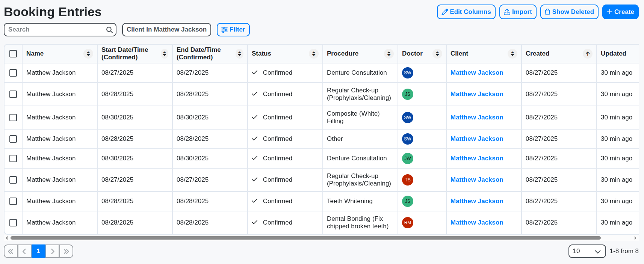Check the Teeth Whitening row
This screenshot has height=264, width=644.
pos(13,201)
